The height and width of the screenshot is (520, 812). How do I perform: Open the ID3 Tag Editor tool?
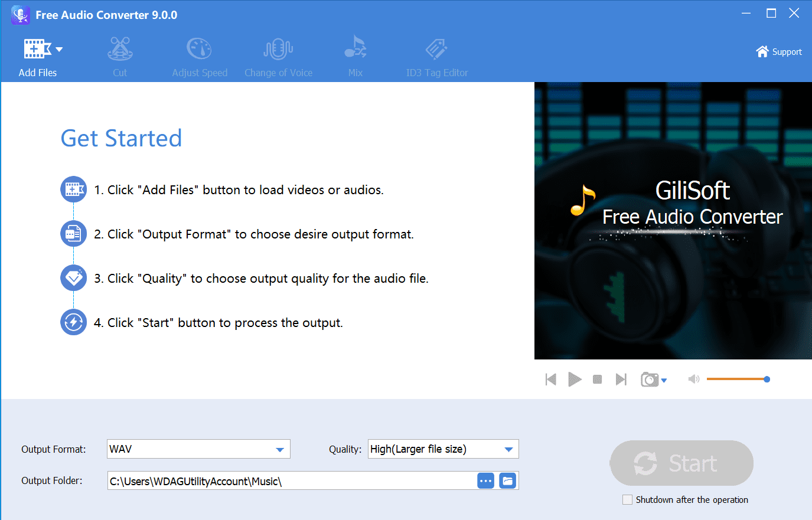437,57
